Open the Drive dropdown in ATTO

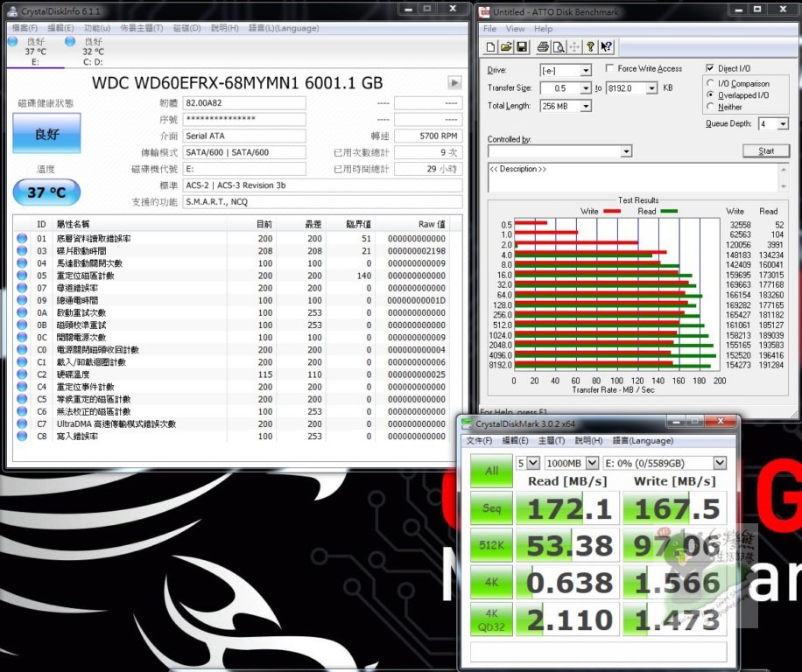click(586, 70)
